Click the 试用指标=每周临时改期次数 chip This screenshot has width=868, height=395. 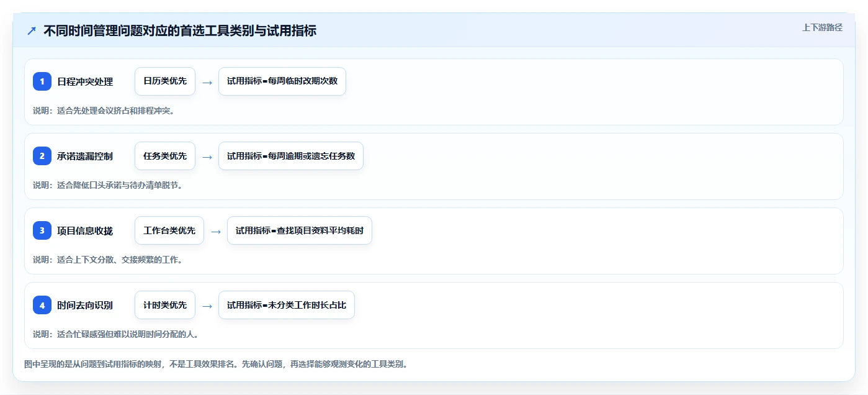[282, 81]
